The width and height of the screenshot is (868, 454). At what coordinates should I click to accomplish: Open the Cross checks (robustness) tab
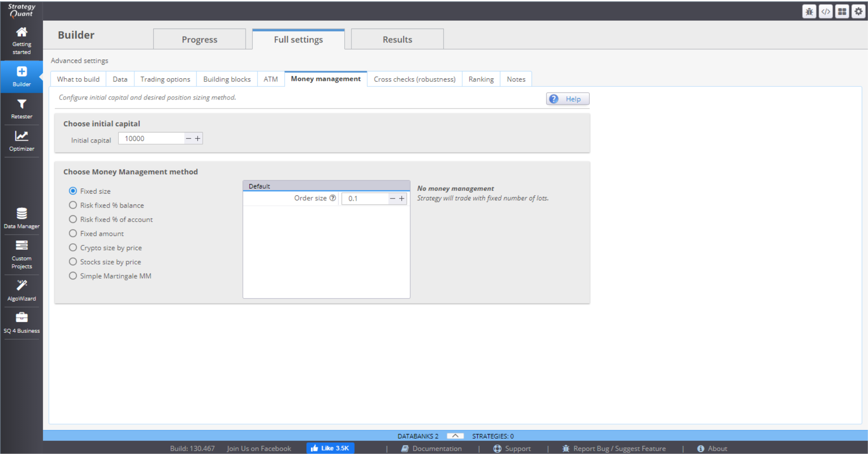coord(414,79)
